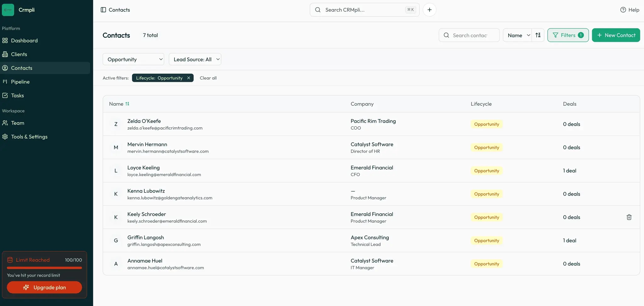Viewport: 644px width, 306px height.
Task: Open Kenna Lubowitz contact name
Action: click(x=146, y=191)
